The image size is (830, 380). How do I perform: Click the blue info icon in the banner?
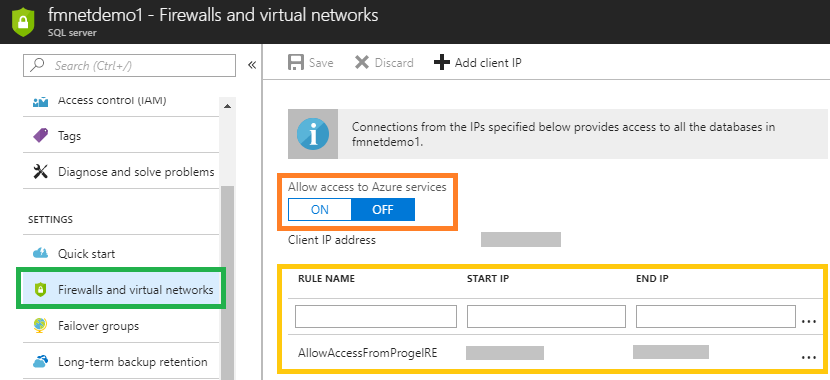pyautogui.click(x=313, y=134)
